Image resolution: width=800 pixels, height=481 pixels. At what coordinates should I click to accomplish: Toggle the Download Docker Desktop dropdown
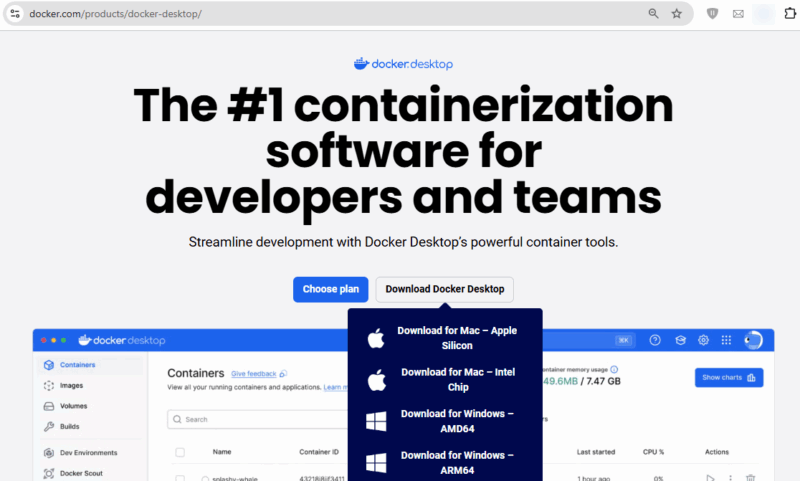445,289
